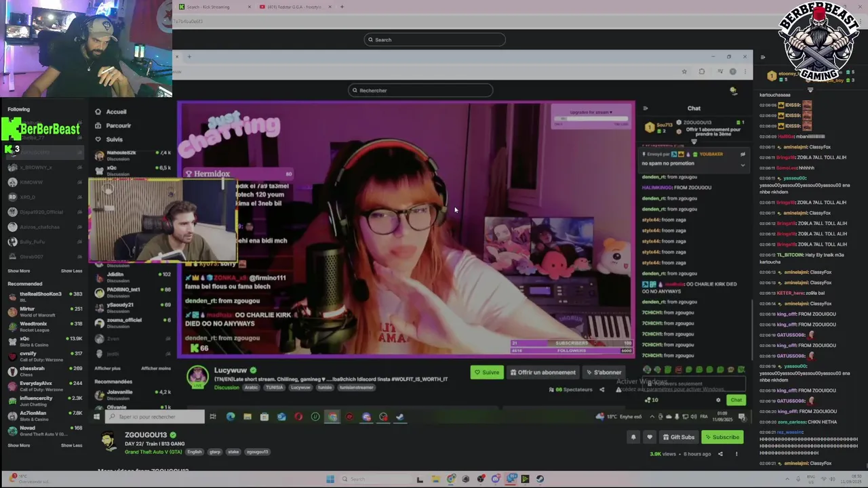
Task: Bookmark the page with the star icon
Action: click(684, 71)
